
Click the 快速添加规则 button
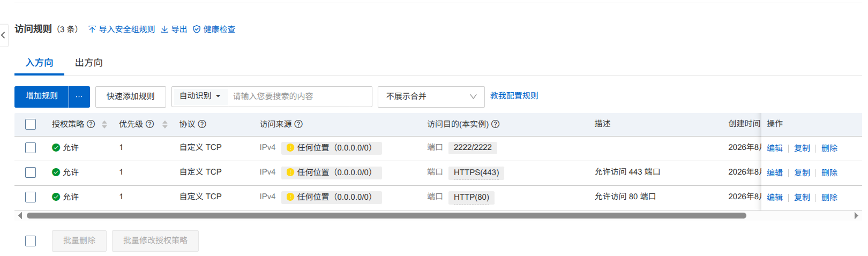(131, 97)
